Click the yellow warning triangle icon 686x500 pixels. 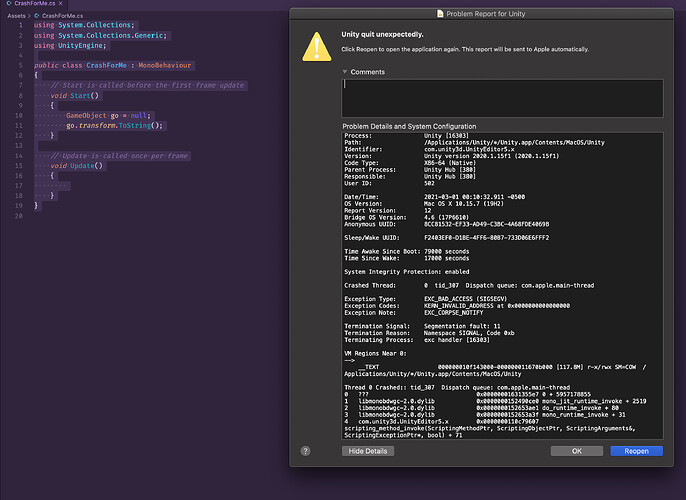317,47
